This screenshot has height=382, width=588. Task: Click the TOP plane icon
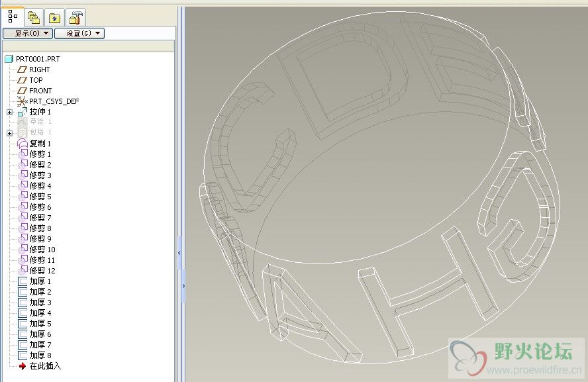pyautogui.click(x=23, y=80)
